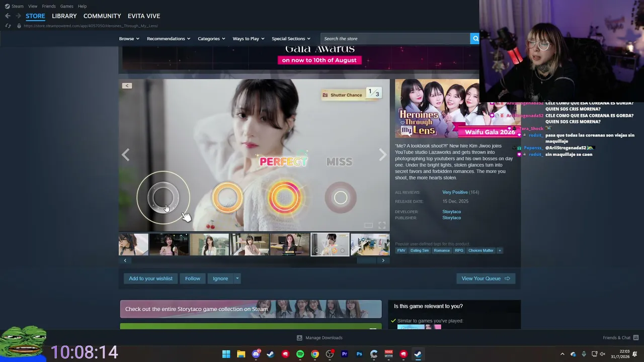Click the FMV tag
This screenshot has height=362, width=644.
tap(401, 250)
